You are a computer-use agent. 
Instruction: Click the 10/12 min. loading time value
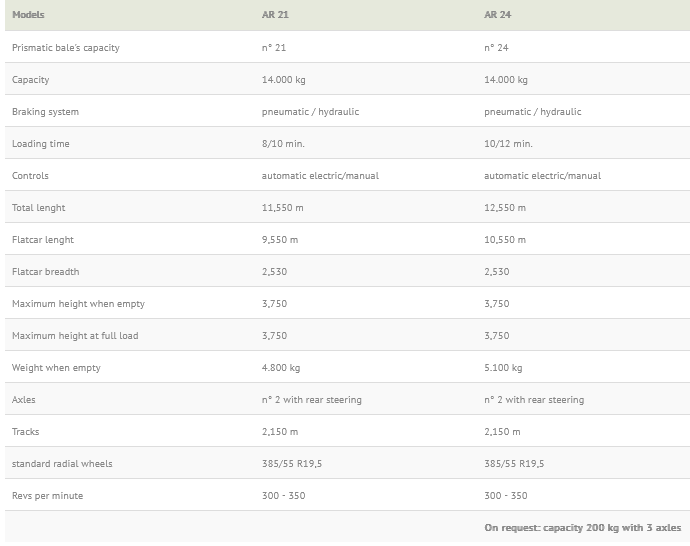(508, 144)
